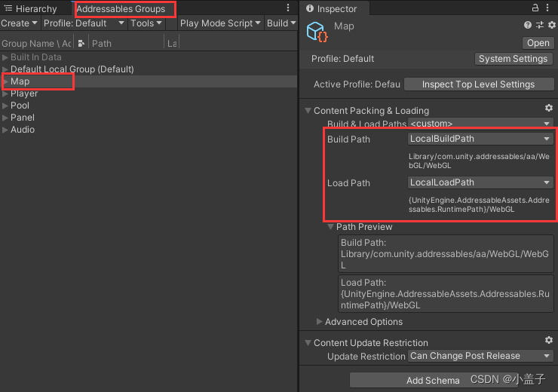The height and width of the screenshot is (392, 558).
Task: Open the Create dropdown menu
Action: [19, 23]
